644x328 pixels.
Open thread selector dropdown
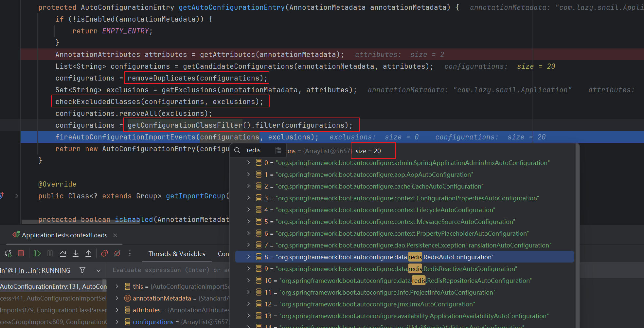(98, 270)
